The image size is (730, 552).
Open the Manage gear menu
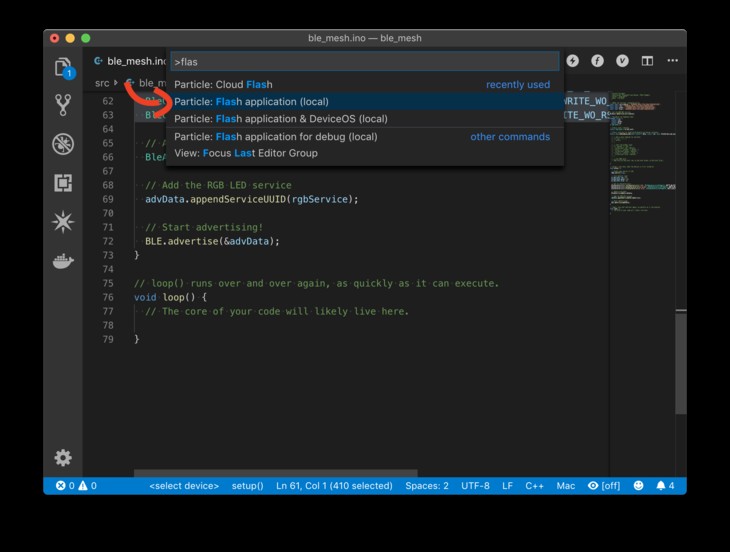tap(63, 458)
